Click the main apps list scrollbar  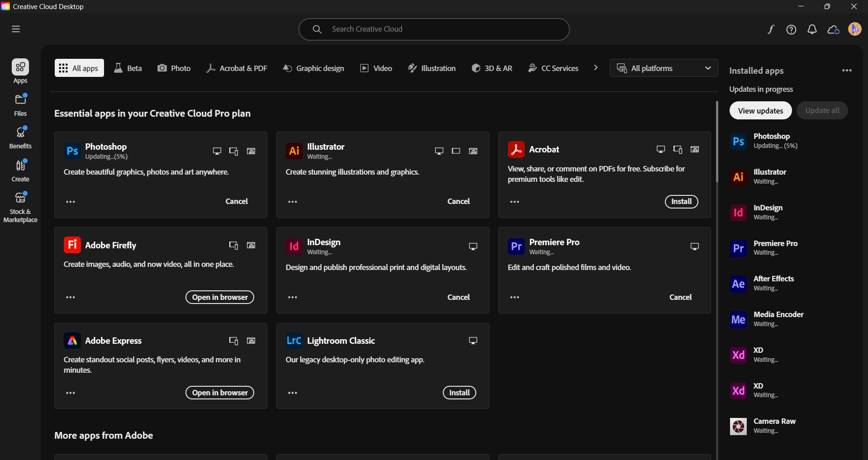point(717,142)
